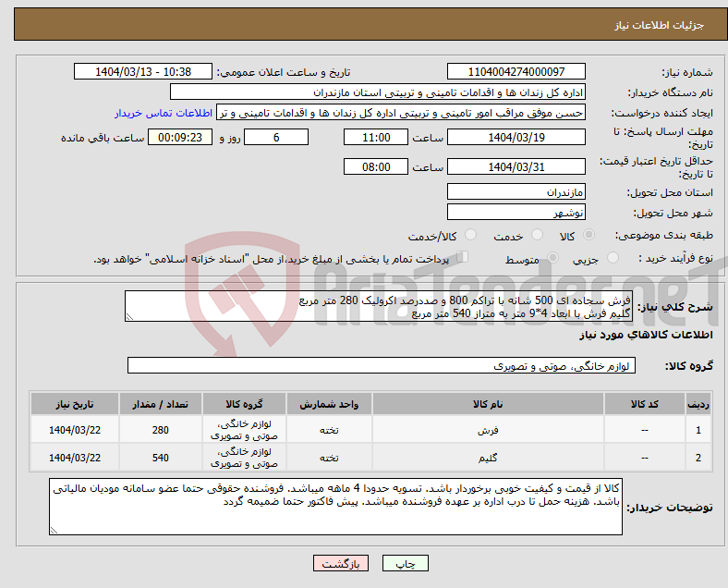This screenshot has width=728, height=588.
Task: Click the delivery province field مازندران
Action: pos(516,191)
